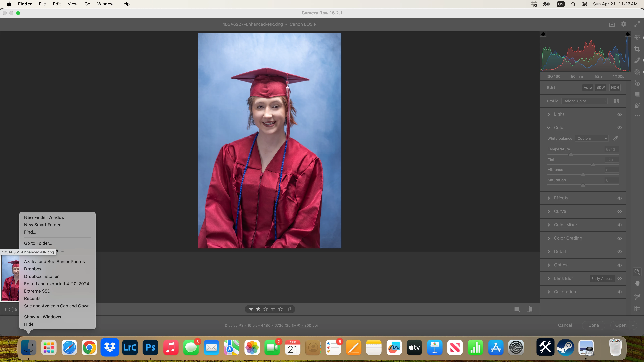Click the trash icon in rating bar

click(x=290, y=309)
